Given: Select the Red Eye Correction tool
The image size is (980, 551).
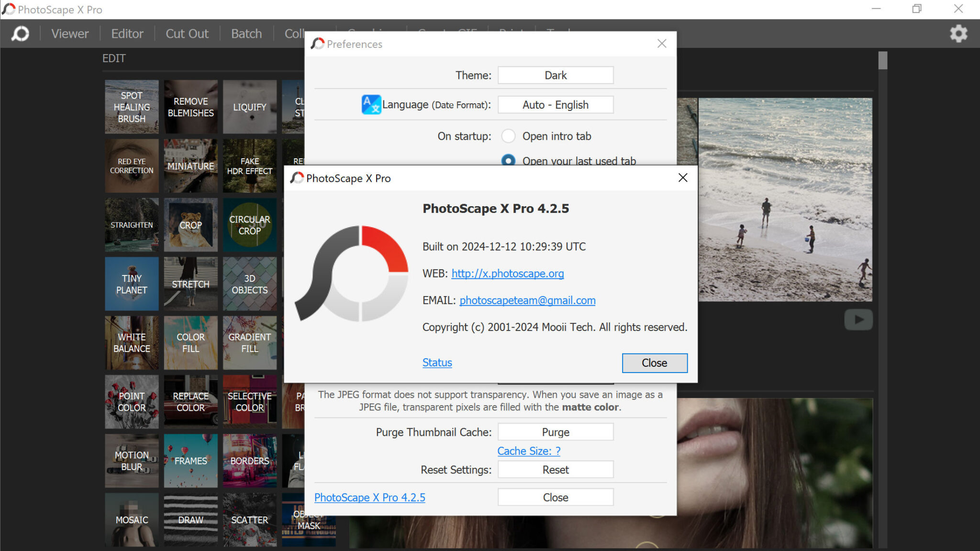Looking at the screenshot, I should pos(131,165).
